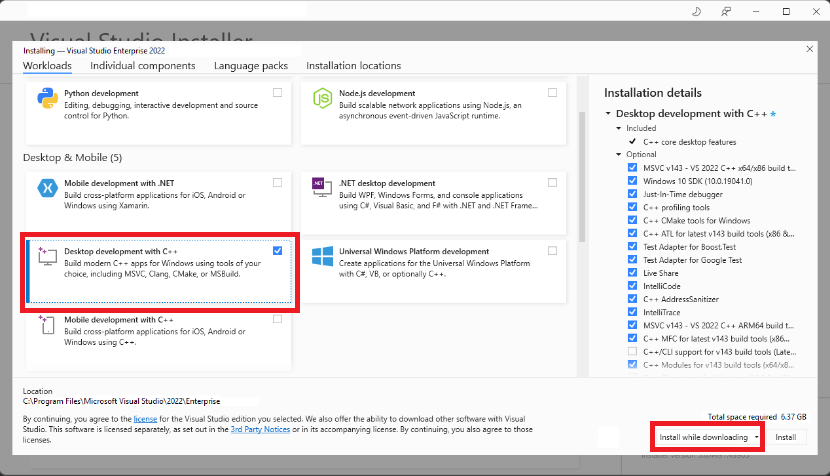
Task: Collapse the Included components group
Action: tap(618, 128)
